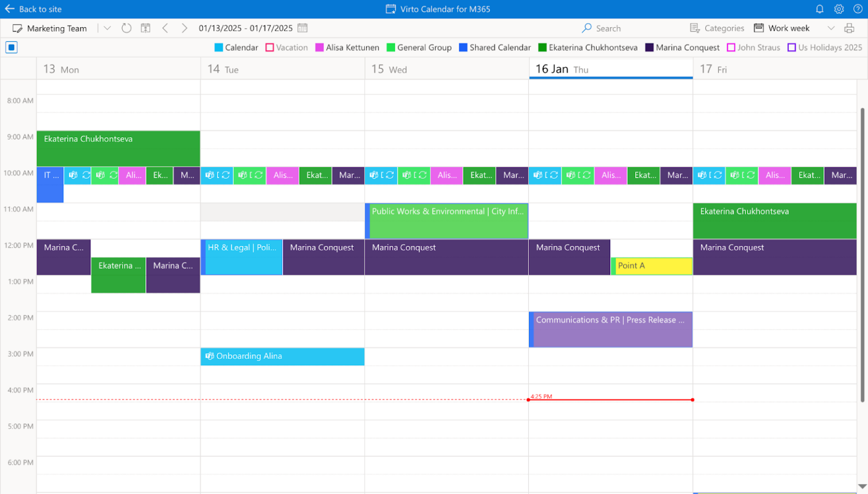This screenshot has width=868, height=494.
Task: Navigate to next week with right arrow
Action: tap(184, 28)
